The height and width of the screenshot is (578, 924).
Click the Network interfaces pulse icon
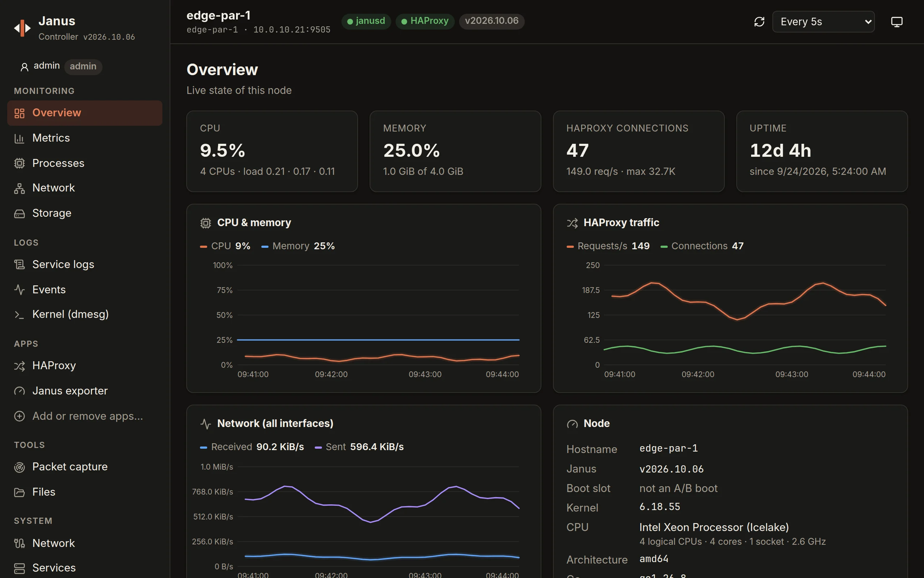[x=205, y=424]
